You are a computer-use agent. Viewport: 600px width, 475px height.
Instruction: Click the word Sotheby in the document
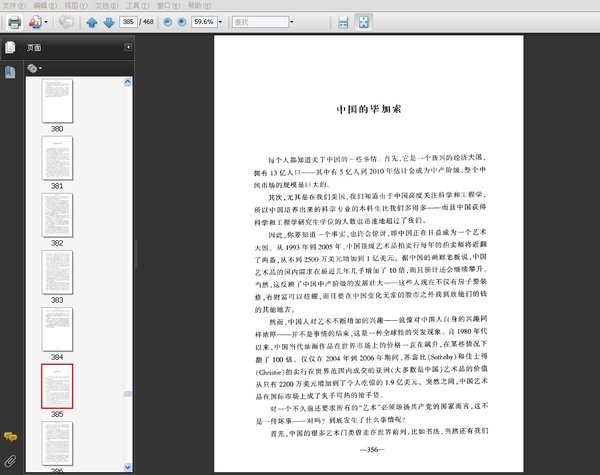[x=440, y=357]
